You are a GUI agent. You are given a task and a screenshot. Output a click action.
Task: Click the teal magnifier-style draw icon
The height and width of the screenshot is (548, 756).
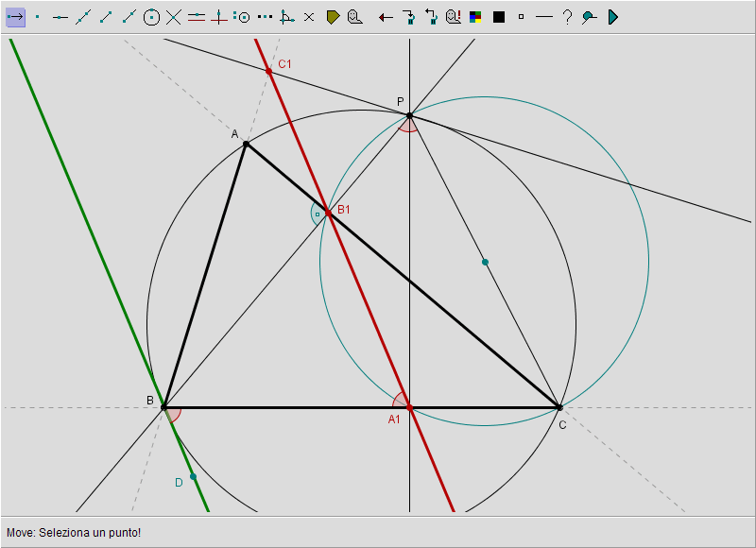(x=589, y=17)
